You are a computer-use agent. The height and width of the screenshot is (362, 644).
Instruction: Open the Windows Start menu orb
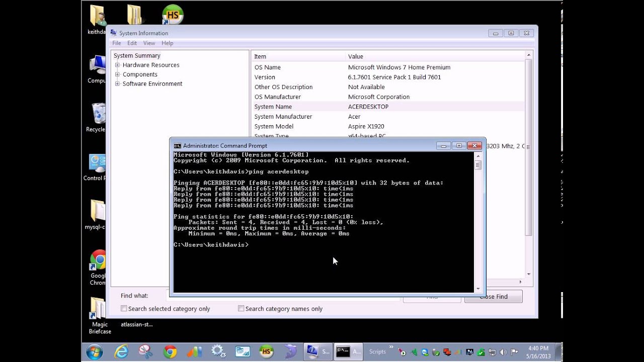coord(95,351)
